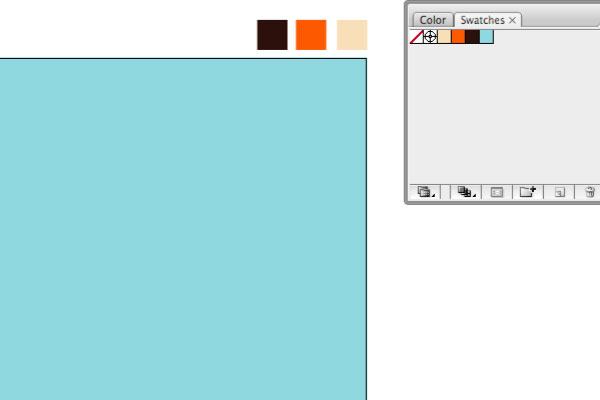Select the None swatch with red slash

416,37
